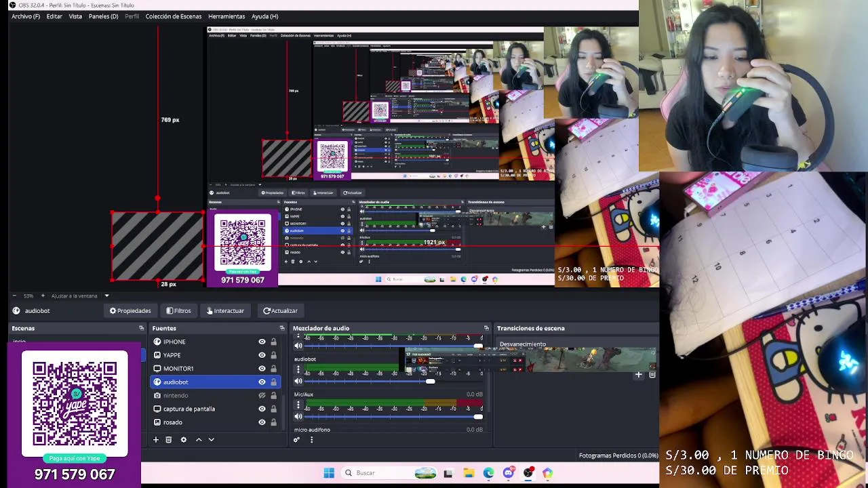This screenshot has height=488, width=868.
Task: Open the Vista menu
Action: tap(75, 16)
